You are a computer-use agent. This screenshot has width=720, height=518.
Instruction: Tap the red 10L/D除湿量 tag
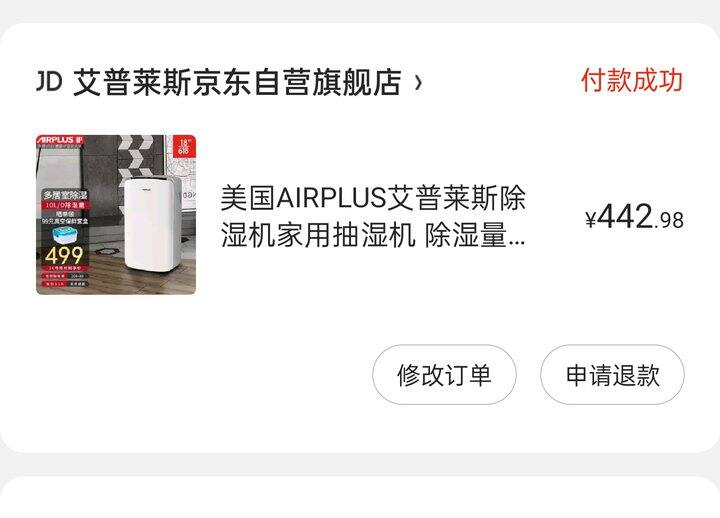pyautogui.click(x=65, y=205)
